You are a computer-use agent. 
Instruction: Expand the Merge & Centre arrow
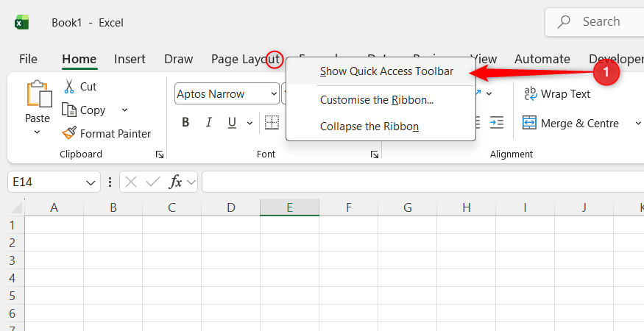[638, 123]
